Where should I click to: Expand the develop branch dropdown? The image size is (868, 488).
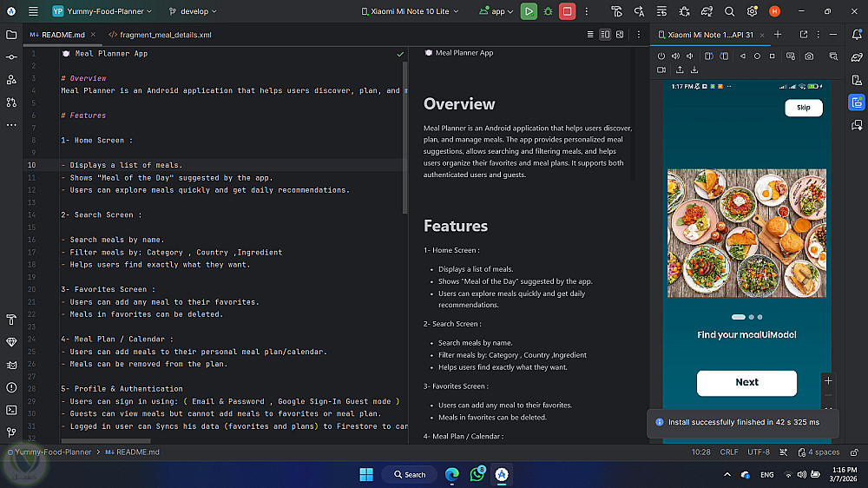click(193, 11)
